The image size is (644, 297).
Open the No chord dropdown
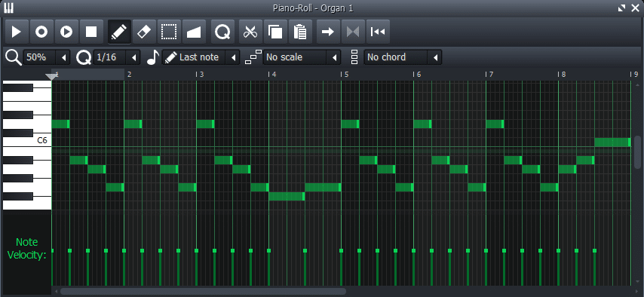coord(403,57)
